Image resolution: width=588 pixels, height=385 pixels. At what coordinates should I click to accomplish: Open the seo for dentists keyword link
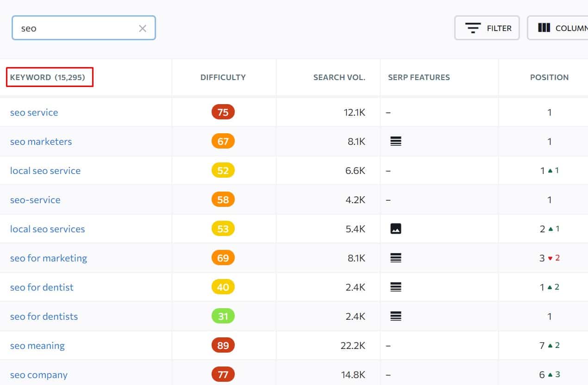[44, 317]
